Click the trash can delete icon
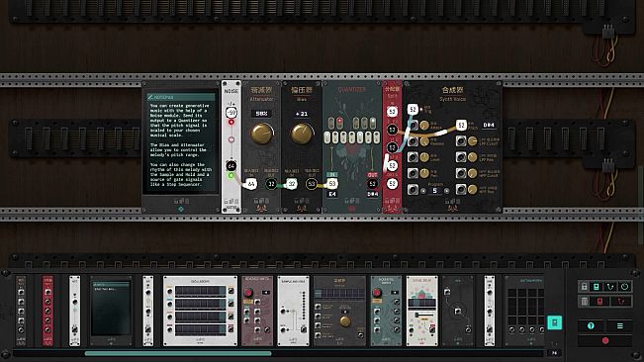 (x=584, y=302)
